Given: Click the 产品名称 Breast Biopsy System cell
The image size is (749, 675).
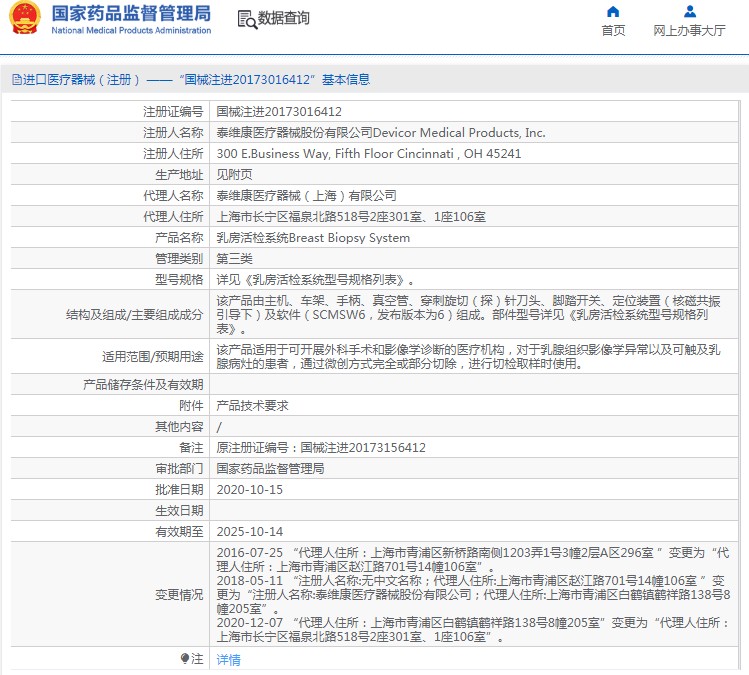Looking at the screenshot, I should point(313,238).
